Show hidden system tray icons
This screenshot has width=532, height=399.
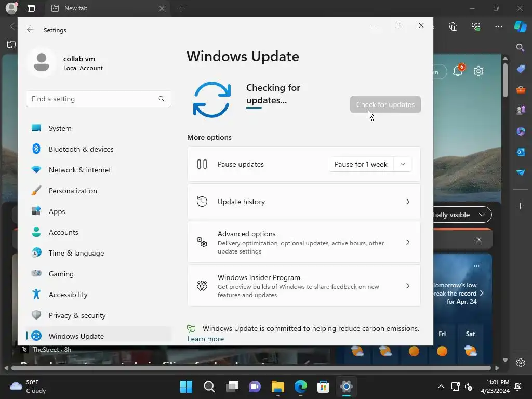441,387
